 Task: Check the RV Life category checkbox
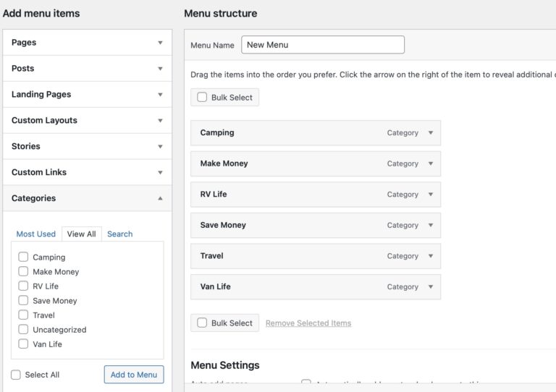23,286
